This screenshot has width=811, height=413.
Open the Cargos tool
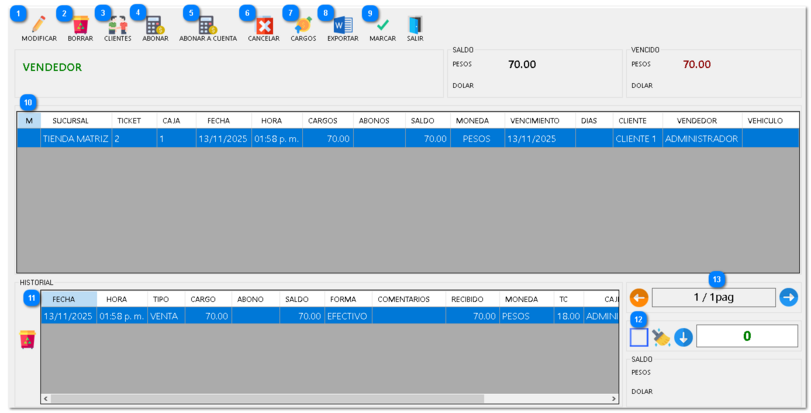click(x=303, y=26)
